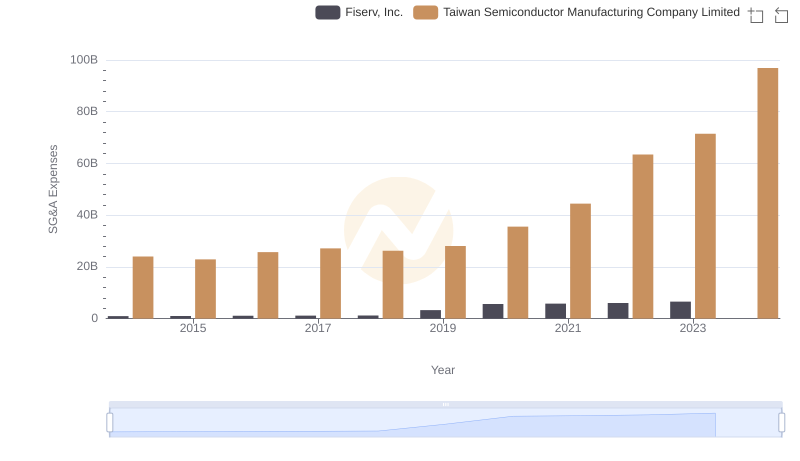Image resolution: width=800 pixels, height=461 pixels.
Task: Click the zoom-in modebar icon with plus
Action: (756, 14)
